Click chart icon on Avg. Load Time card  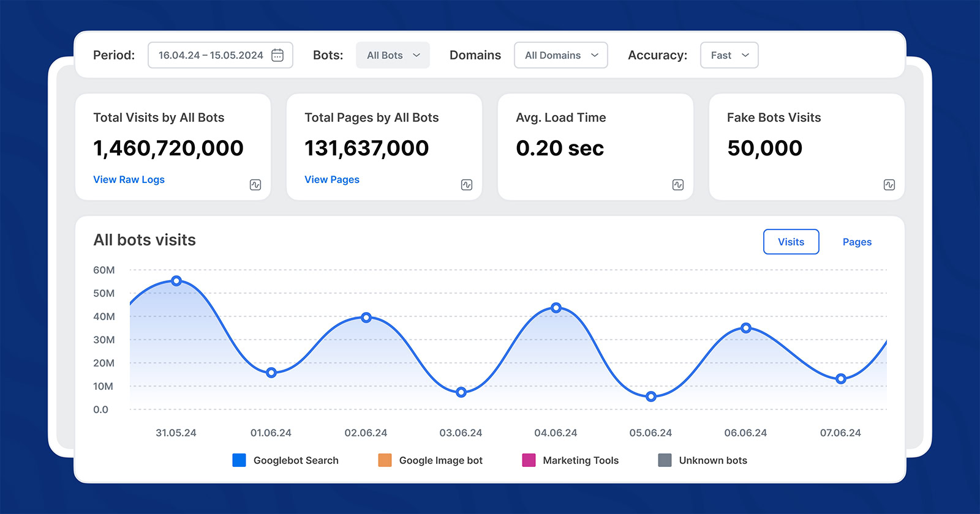[678, 185]
